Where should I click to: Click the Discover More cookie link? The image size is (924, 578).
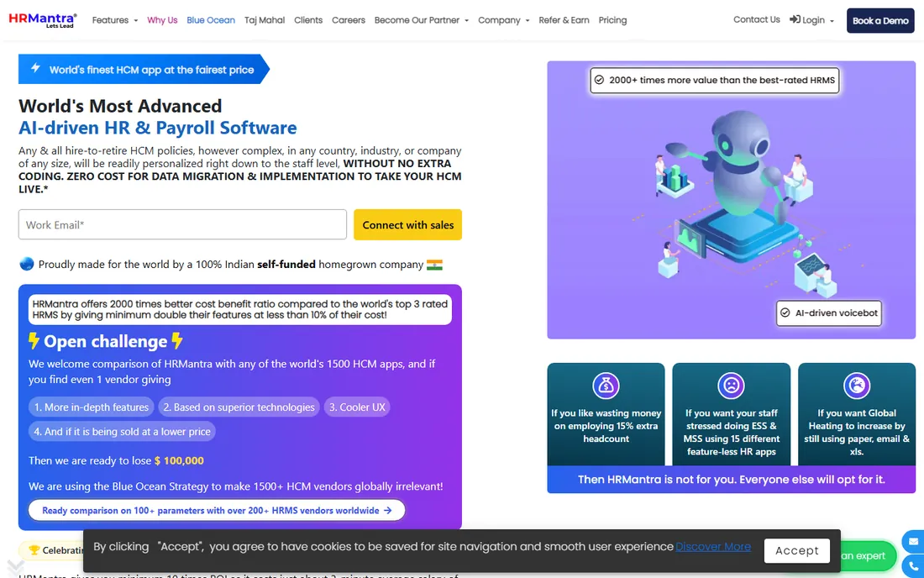coord(713,546)
